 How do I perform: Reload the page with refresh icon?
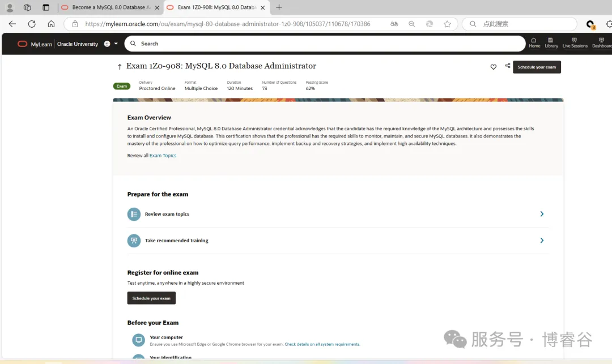coord(32,24)
